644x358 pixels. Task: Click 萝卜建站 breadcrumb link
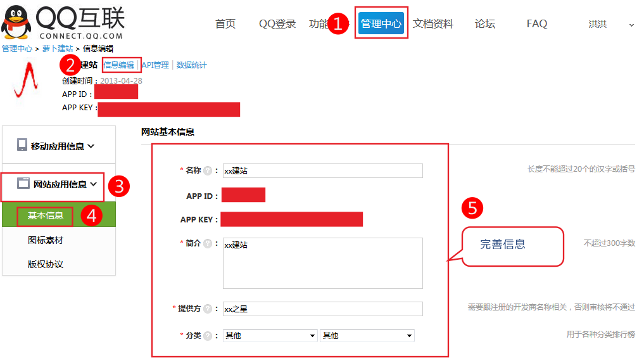(x=58, y=49)
